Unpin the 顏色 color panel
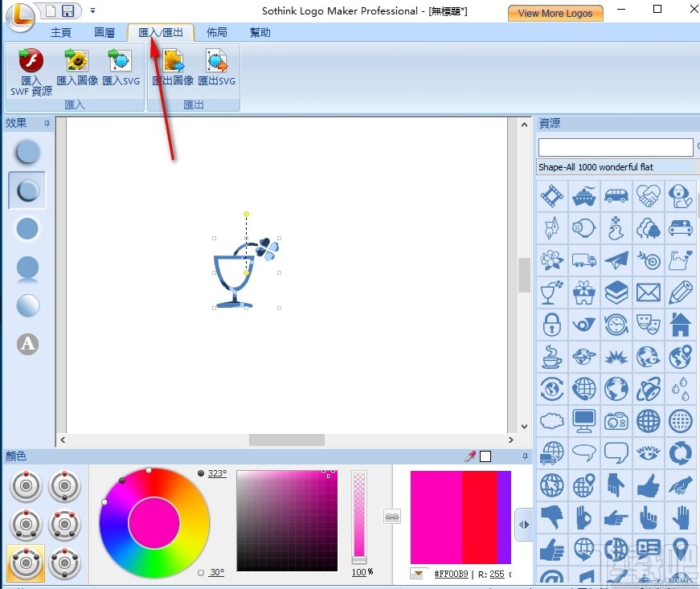The width and height of the screenshot is (700, 589). [526, 456]
